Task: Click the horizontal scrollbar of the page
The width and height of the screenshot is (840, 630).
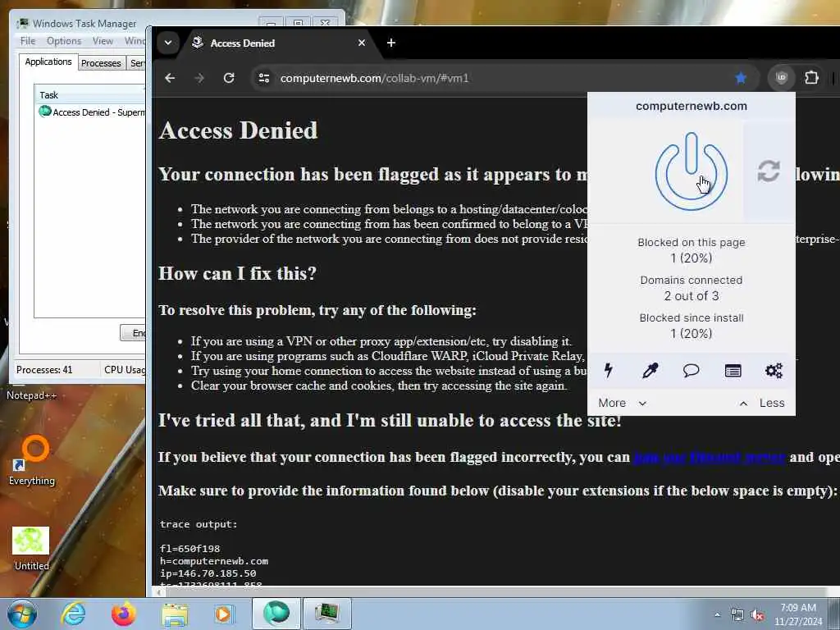Action: [x=497, y=591]
